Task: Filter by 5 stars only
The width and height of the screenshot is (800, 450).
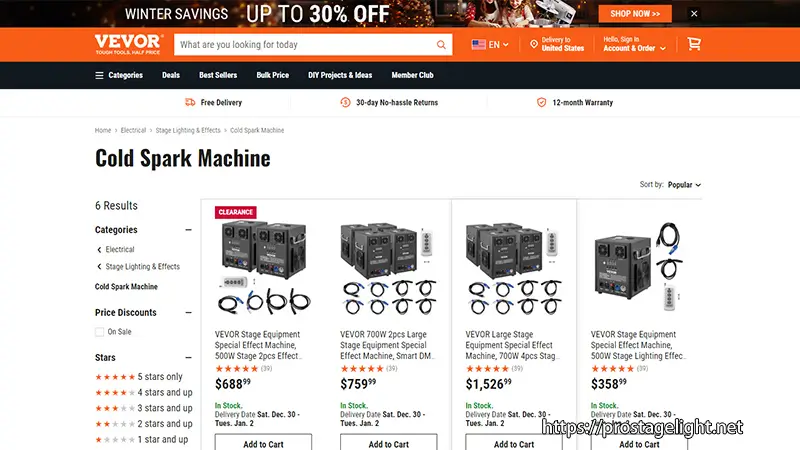Action: coord(139,377)
